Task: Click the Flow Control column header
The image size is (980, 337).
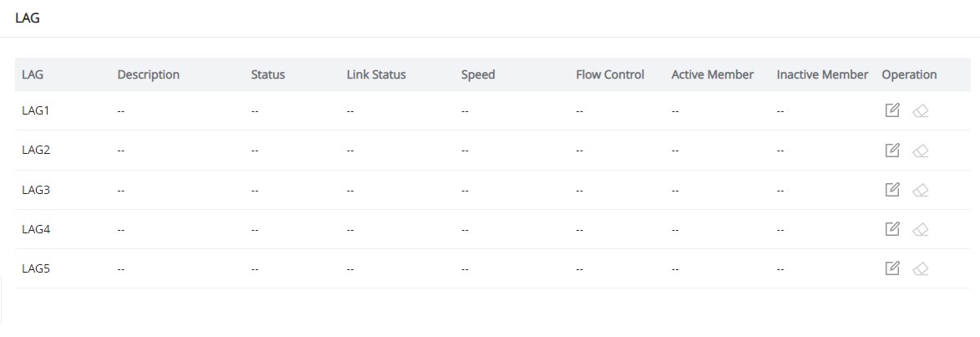Action: [x=610, y=74]
